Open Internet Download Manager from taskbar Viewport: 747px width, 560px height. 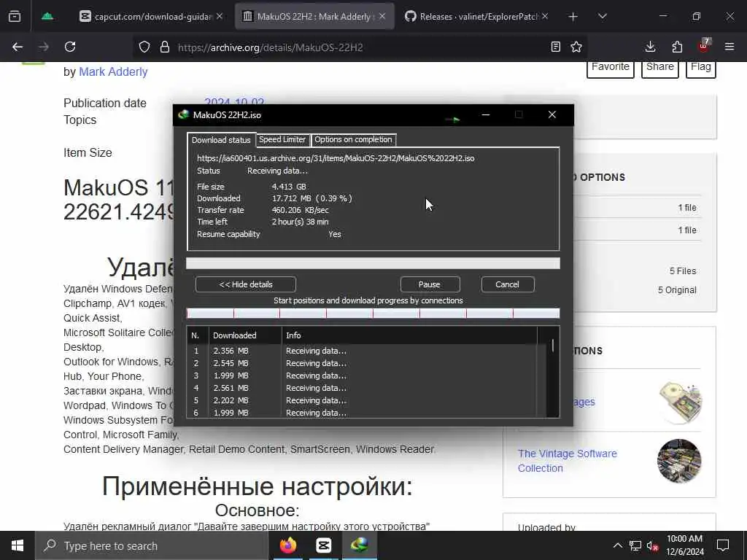(x=360, y=545)
